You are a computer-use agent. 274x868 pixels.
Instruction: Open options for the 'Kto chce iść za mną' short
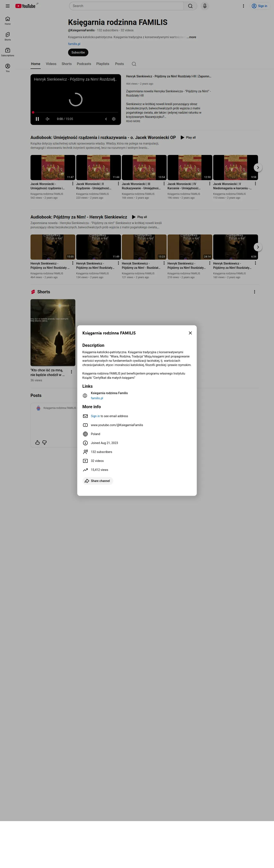coord(71,372)
